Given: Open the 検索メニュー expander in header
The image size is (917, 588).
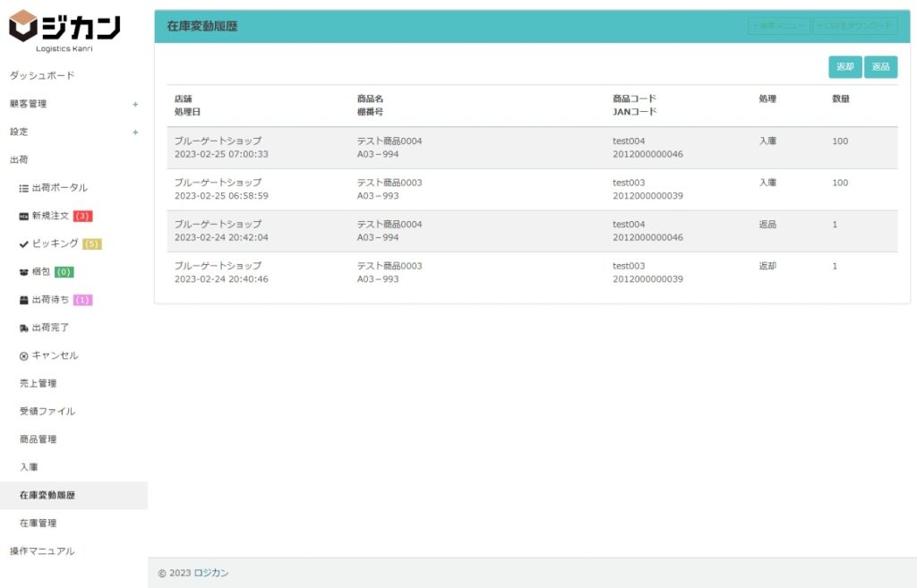Looking at the screenshot, I should 779,26.
